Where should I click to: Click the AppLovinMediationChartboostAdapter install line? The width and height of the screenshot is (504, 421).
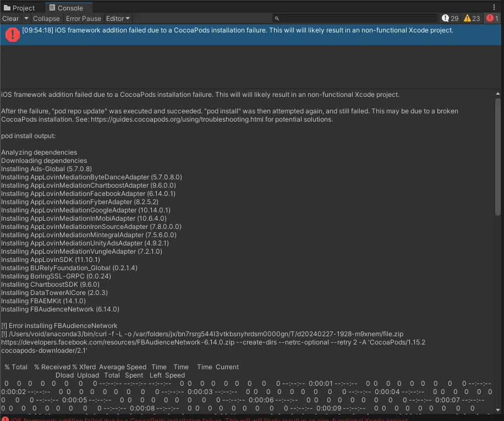[89, 185]
